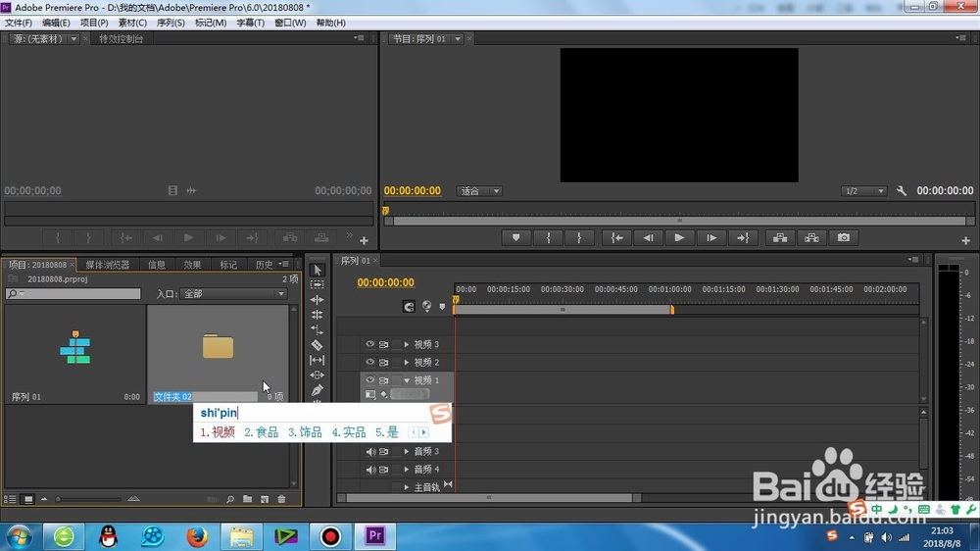Open the 适合 zoom level dropdown

(479, 191)
